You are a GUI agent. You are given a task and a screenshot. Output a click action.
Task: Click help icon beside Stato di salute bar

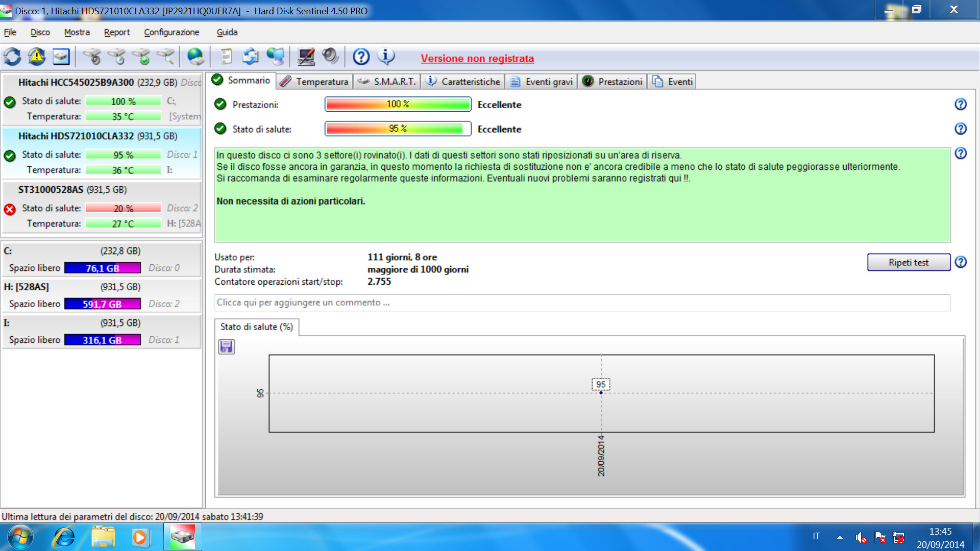[x=961, y=129]
